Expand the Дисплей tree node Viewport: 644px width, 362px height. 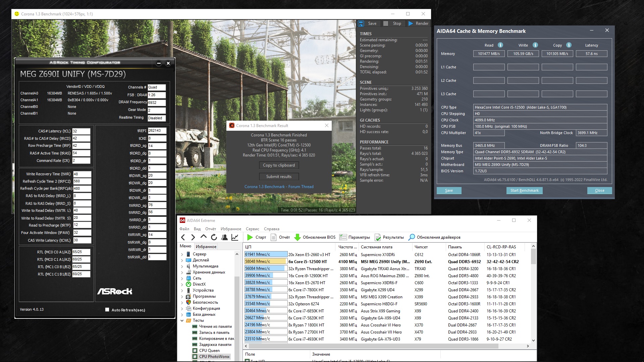pyautogui.click(x=182, y=260)
